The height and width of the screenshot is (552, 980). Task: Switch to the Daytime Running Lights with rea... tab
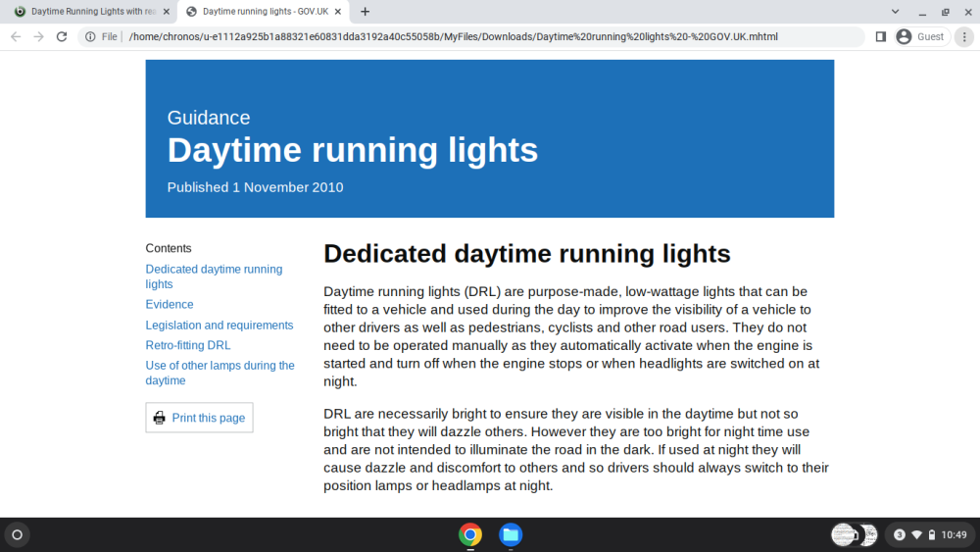tap(92, 11)
